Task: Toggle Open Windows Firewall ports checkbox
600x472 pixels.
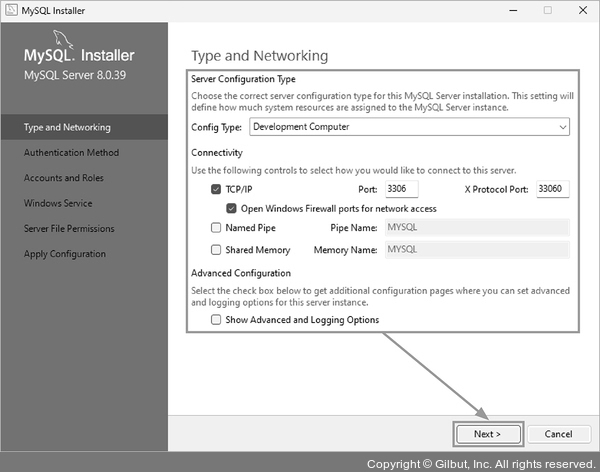Action: coord(231,209)
